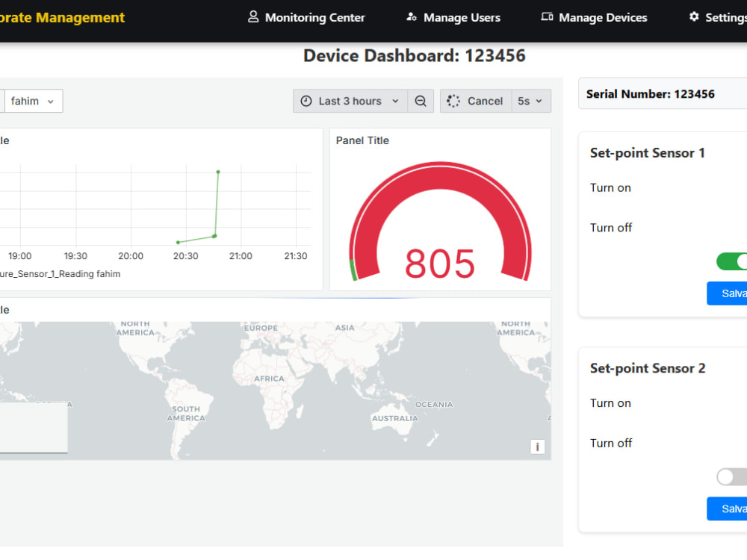This screenshot has width=747, height=560.
Task: Click the Serial Number: 123456 text
Action: click(x=651, y=94)
